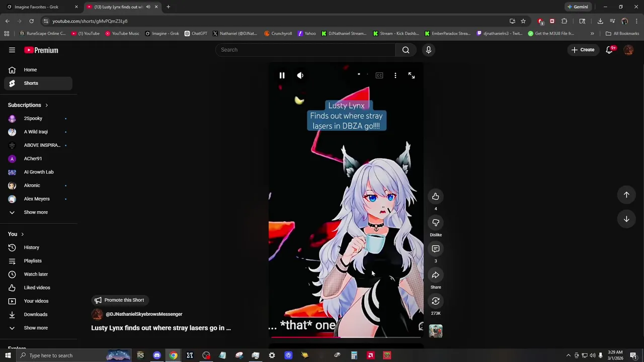
Task: Go to next Short with down arrow
Action: click(x=626, y=219)
